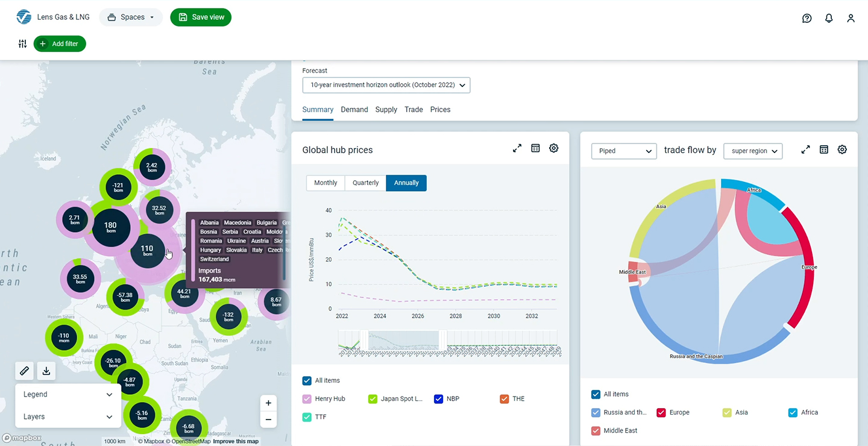The image size is (868, 446).
Task: Click the 2.42 bcm map bubble
Action: coord(152,167)
